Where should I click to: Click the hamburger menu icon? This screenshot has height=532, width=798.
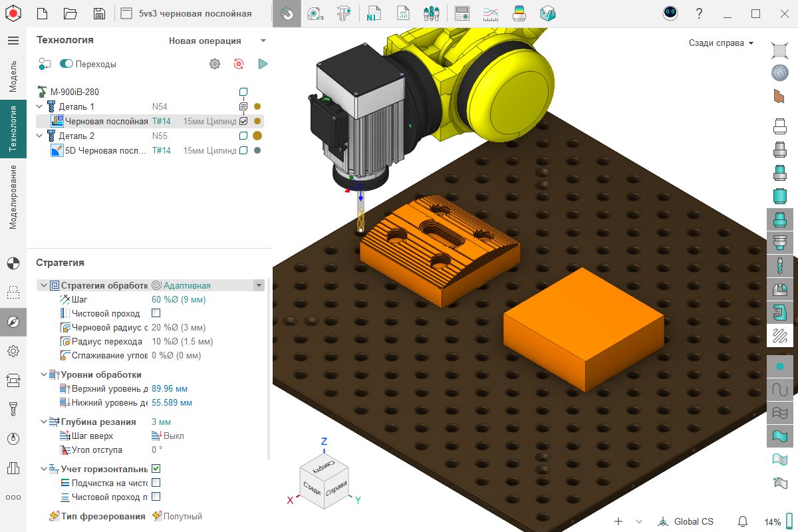tap(13, 41)
